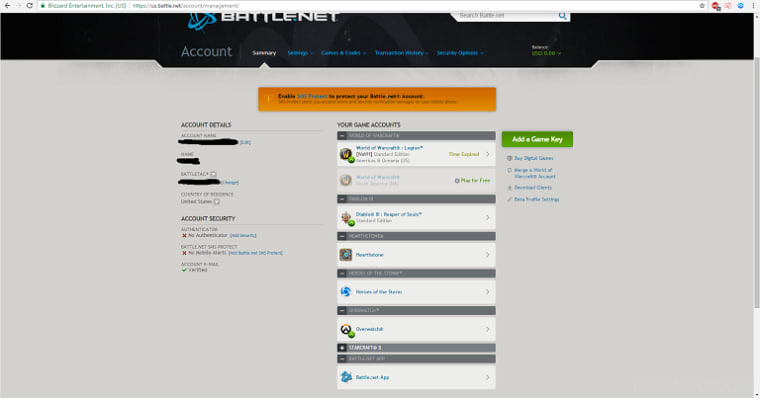
Task: Open Heroes of the Storm row chevron
Action: 488,292
